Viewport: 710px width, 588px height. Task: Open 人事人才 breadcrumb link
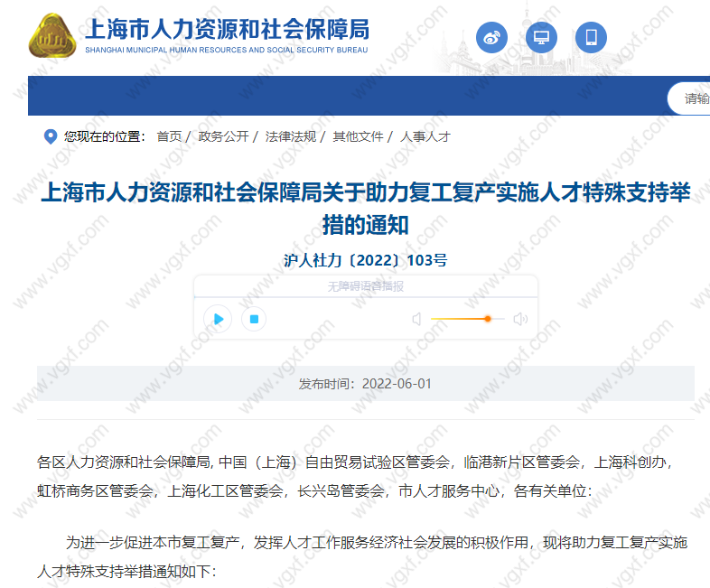(x=425, y=136)
